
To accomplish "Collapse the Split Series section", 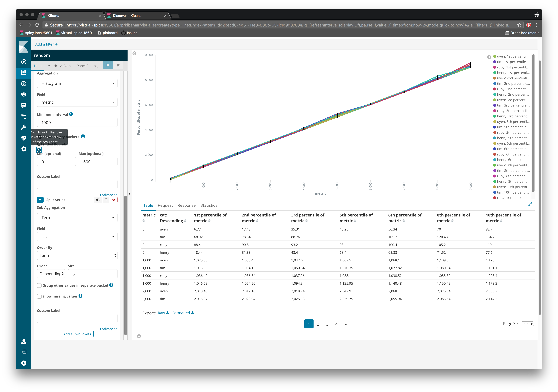I will pos(40,200).
